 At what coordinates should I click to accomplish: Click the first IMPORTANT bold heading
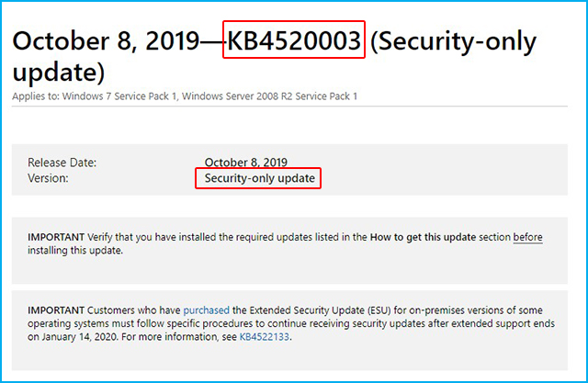pos(56,237)
